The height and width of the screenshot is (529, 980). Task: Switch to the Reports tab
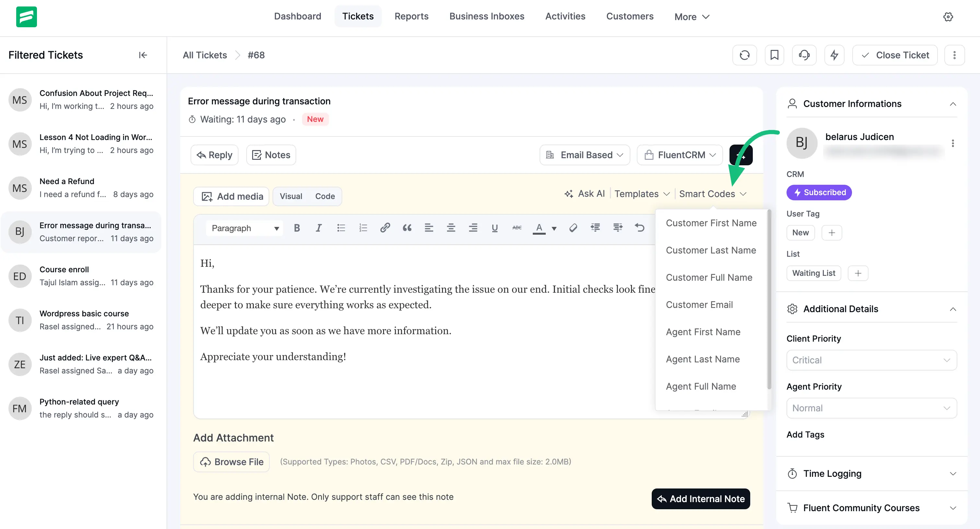(x=412, y=16)
